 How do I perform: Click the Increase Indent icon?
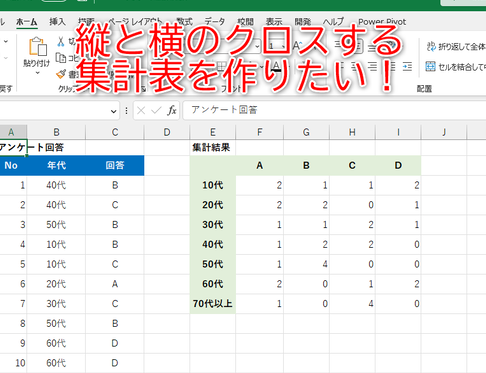pos(407,67)
